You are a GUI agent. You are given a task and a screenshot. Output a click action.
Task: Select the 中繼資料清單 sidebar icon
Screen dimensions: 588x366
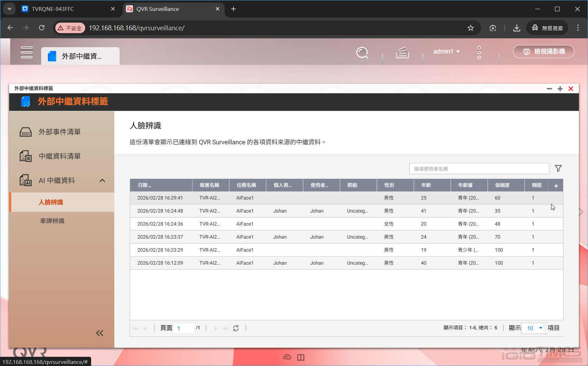[x=25, y=156]
